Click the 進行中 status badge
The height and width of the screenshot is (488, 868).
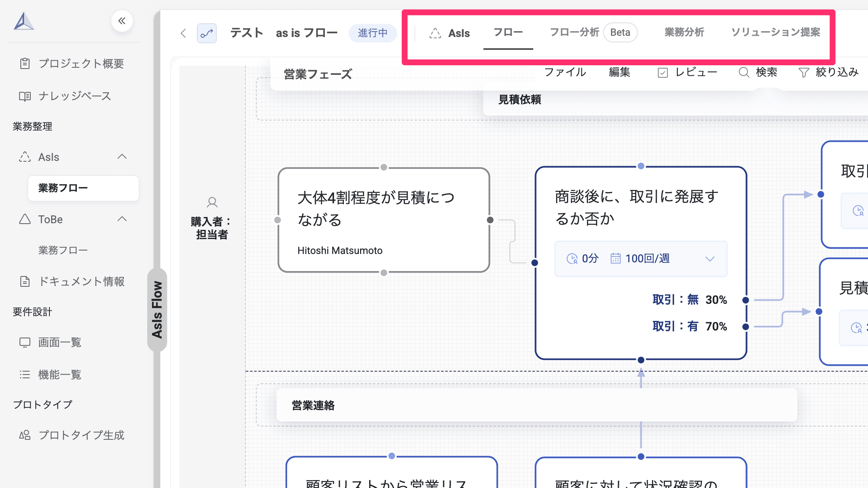point(373,33)
